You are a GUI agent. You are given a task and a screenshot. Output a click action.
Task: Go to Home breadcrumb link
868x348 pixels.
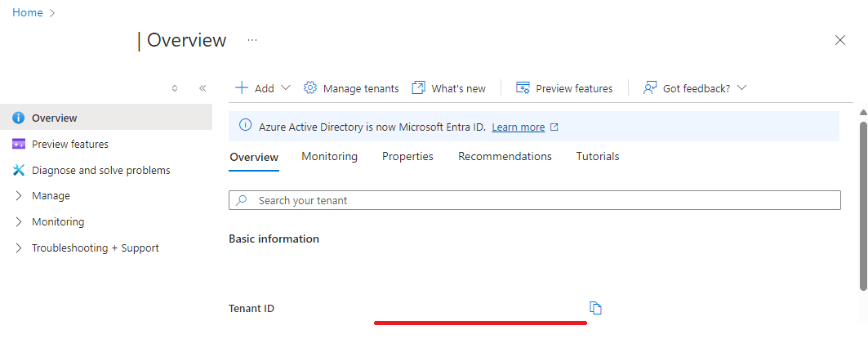point(28,12)
